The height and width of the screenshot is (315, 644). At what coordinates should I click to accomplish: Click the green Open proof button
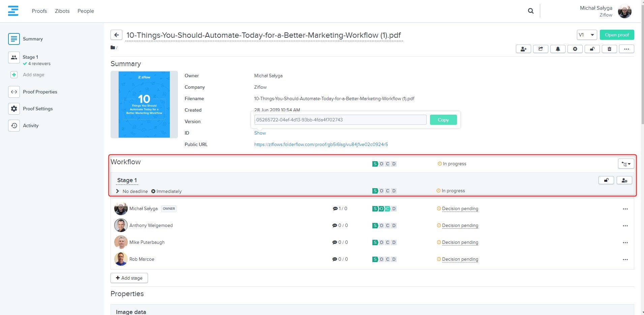[617, 35]
